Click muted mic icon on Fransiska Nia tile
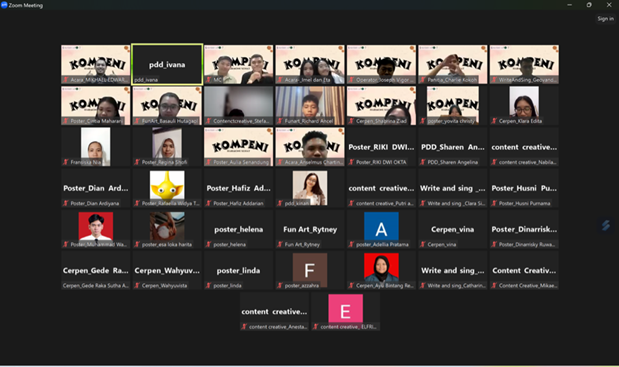This screenshot has width=619, height=367. click(66, 162)
